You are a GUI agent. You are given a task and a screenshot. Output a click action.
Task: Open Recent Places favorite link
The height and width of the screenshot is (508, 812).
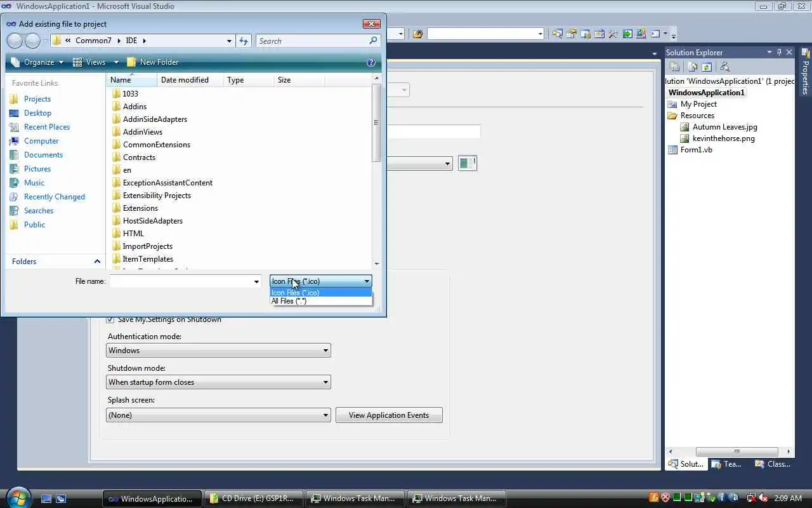[x=47, y=127]
